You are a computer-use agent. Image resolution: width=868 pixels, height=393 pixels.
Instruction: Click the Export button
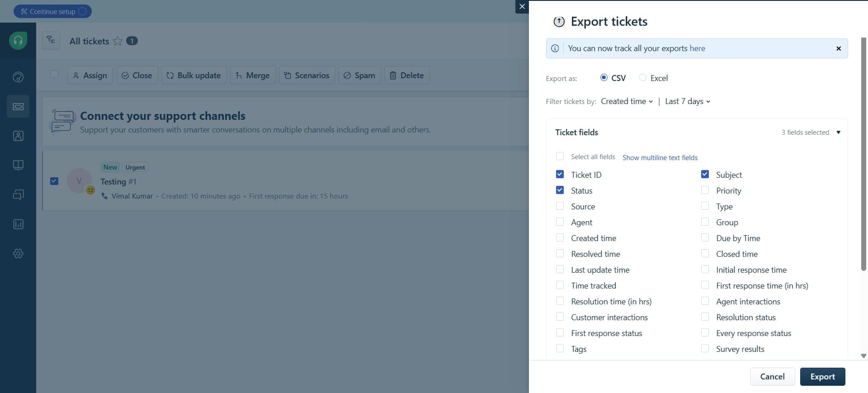pyautogui.click(x=822, y=377)
